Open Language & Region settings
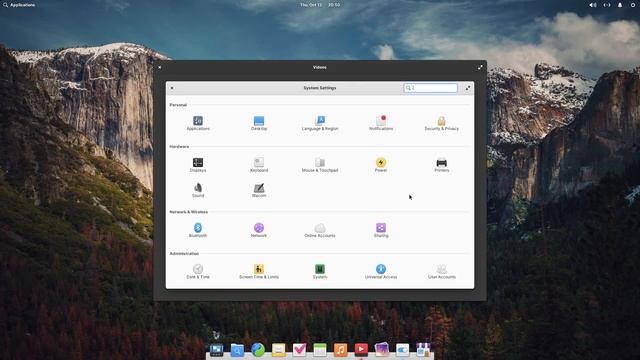The width and height of the screenshot is (640, 360). [x=320, y=123]
